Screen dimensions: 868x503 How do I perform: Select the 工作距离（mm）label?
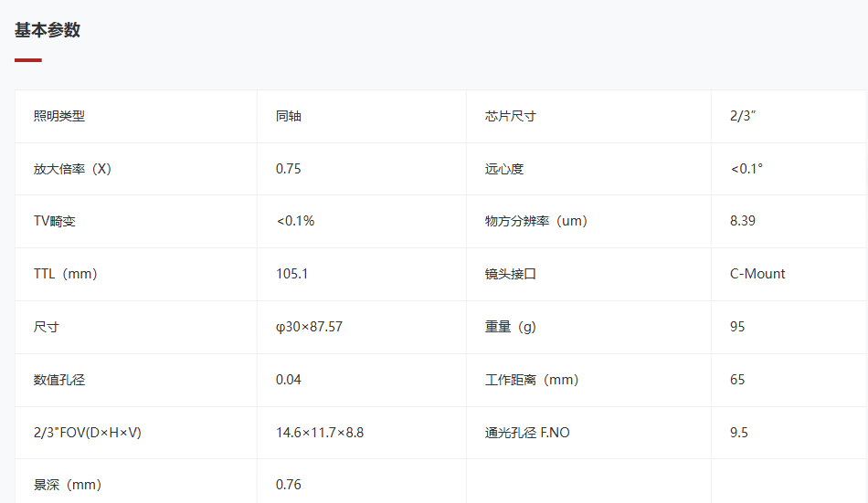(532, 380)
